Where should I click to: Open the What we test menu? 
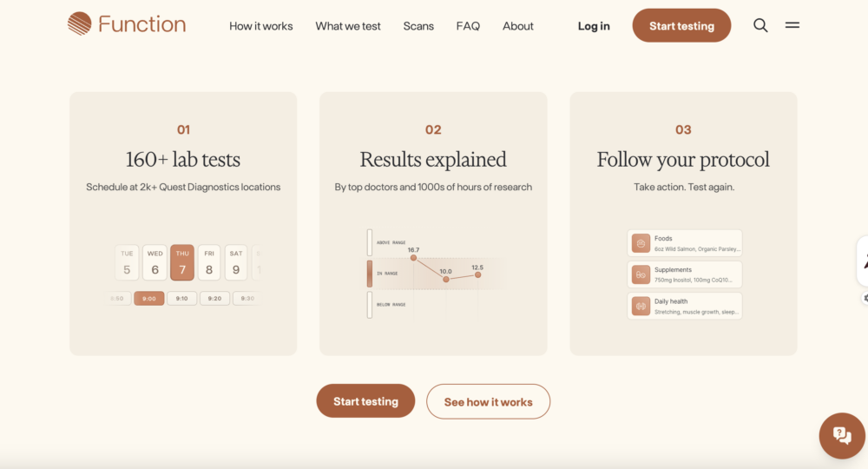pos(348,26)
